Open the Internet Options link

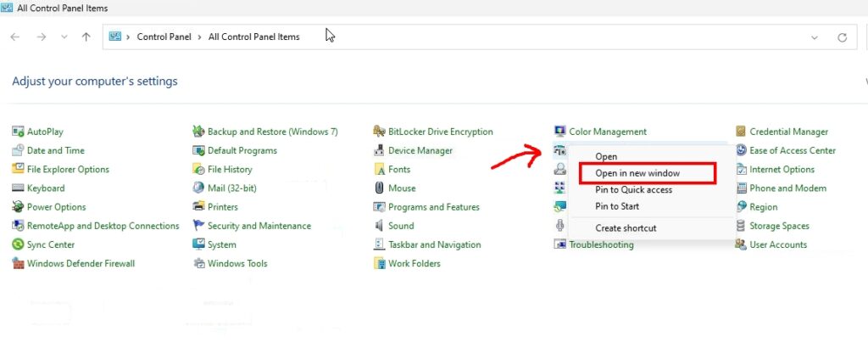tap(782, 170)
